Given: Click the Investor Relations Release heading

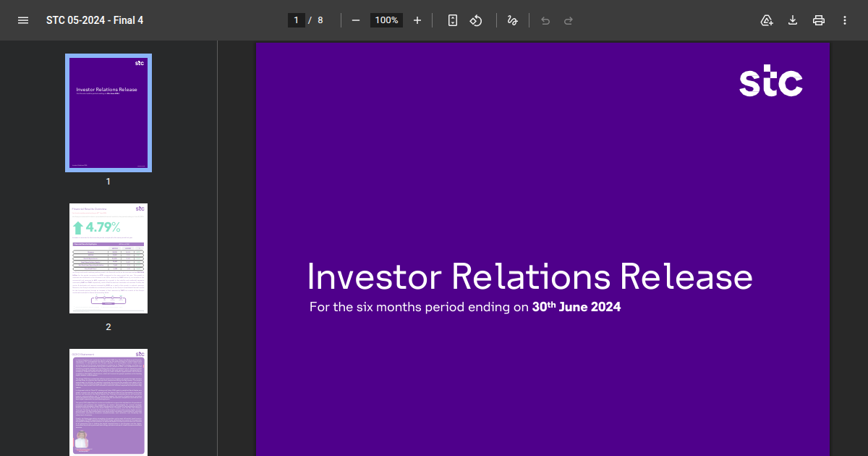Looking at the screenshot, I should coord(529,276).
